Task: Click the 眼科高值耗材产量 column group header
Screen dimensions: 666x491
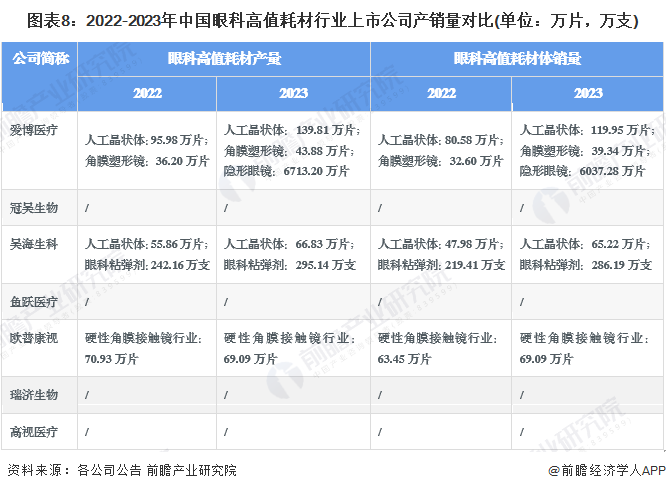Action: [224, 59]
